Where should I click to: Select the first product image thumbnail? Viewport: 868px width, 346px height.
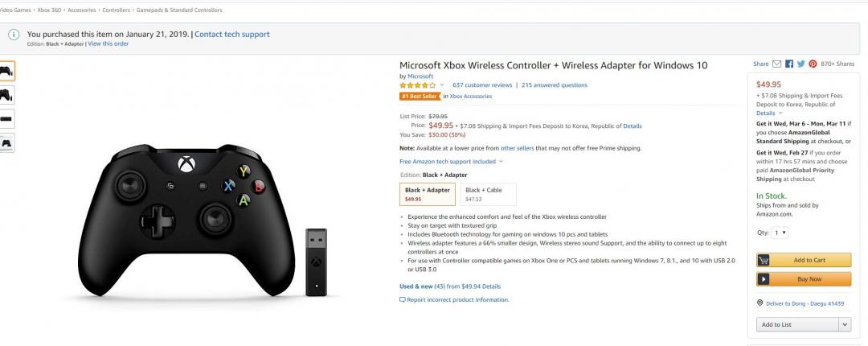6,71
